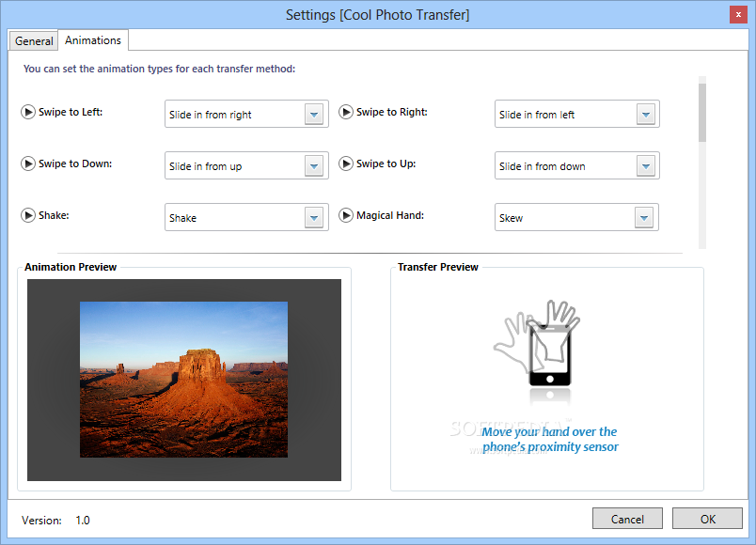Click the Swipe to Right label
Viewport: 756px width, 545px height.
click(391, 112)
